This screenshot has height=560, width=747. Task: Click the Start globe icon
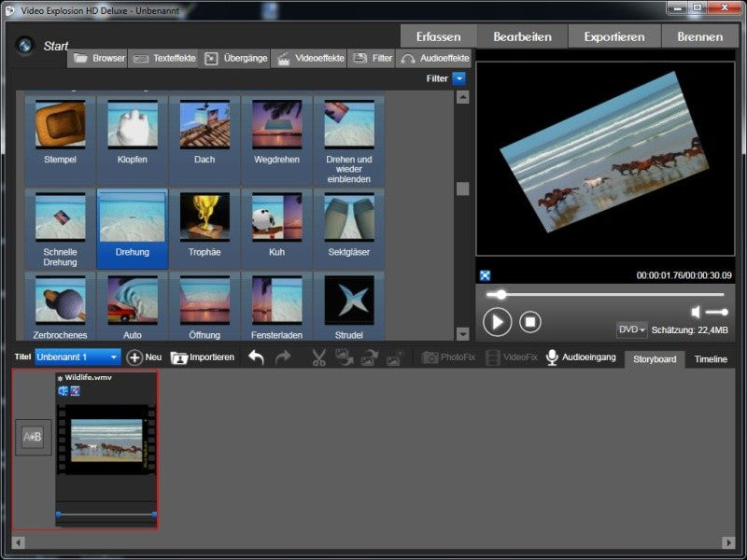point(25,46)
